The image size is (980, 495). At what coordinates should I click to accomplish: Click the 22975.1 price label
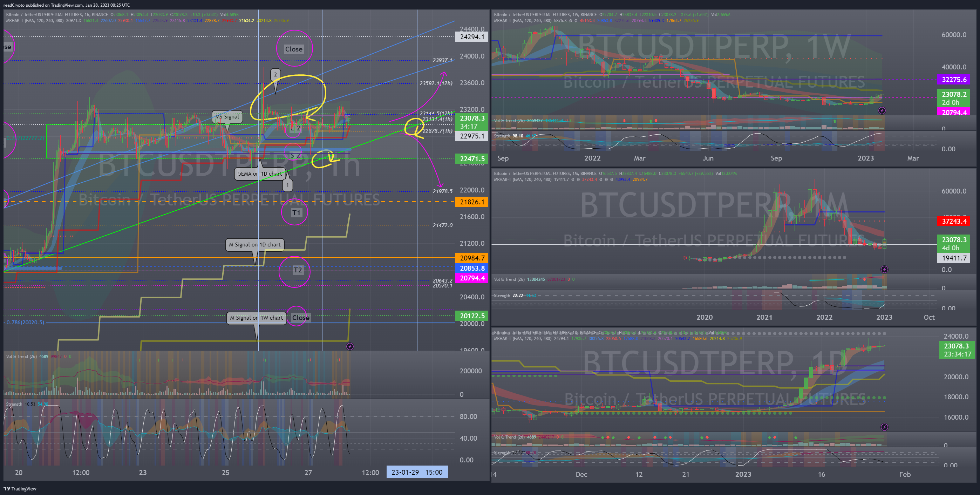point(472,136)
